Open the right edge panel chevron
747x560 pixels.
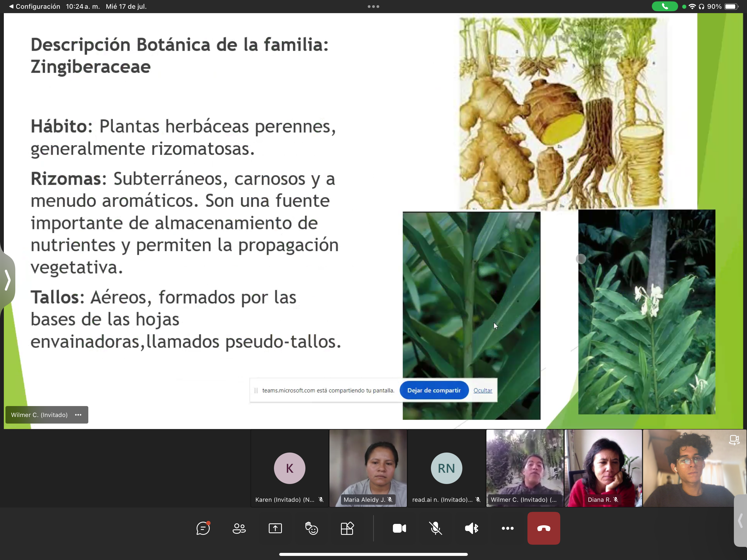tap(740, 520)
